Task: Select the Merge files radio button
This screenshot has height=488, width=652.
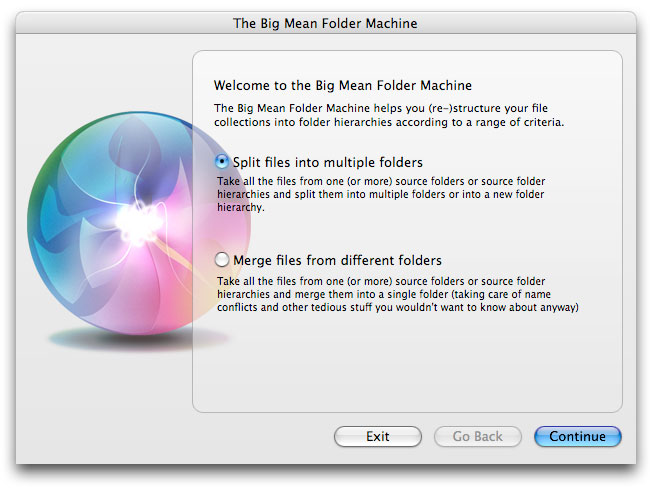Action: click(222, 260)
